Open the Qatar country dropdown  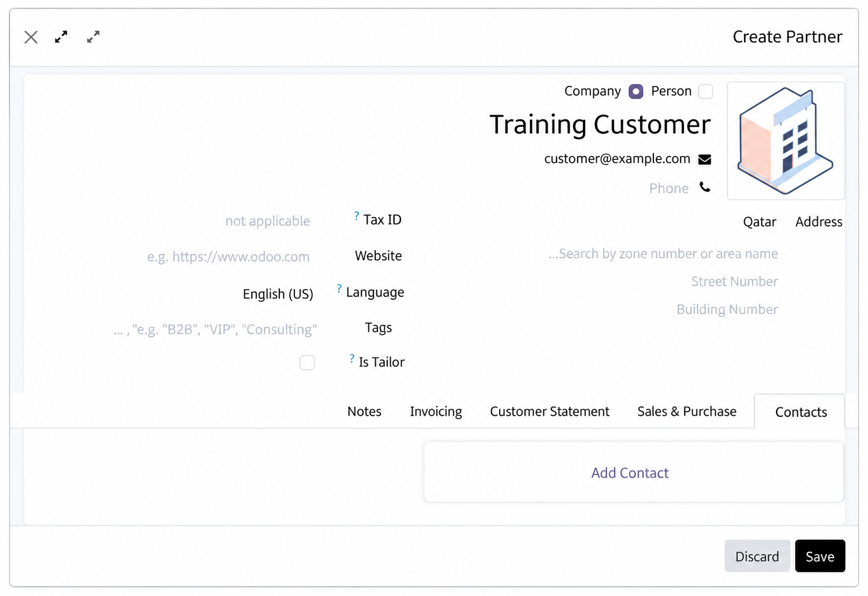759,222
